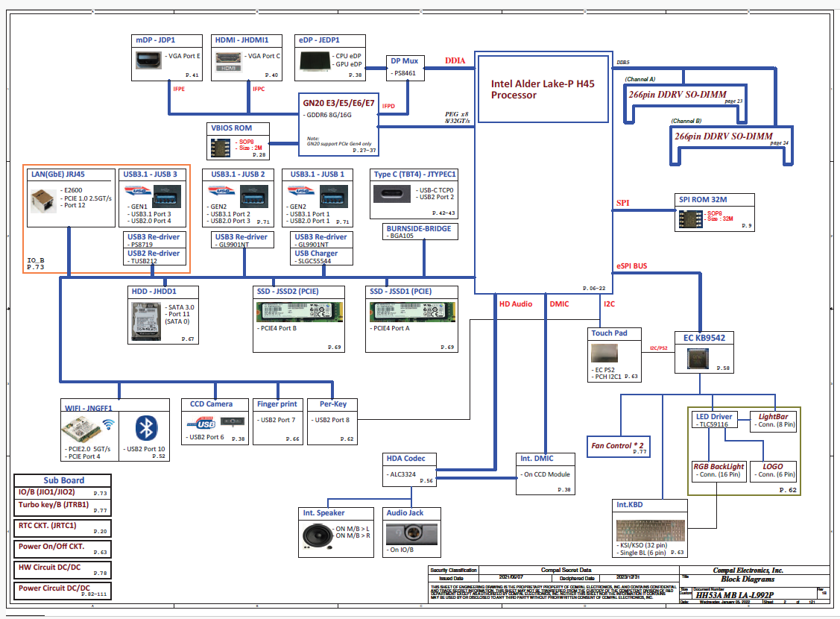Image resolution: width=840 pixels, height=619 pixels.
Task: Click the Fan Control * 2 block
Action: click(618, 447)
